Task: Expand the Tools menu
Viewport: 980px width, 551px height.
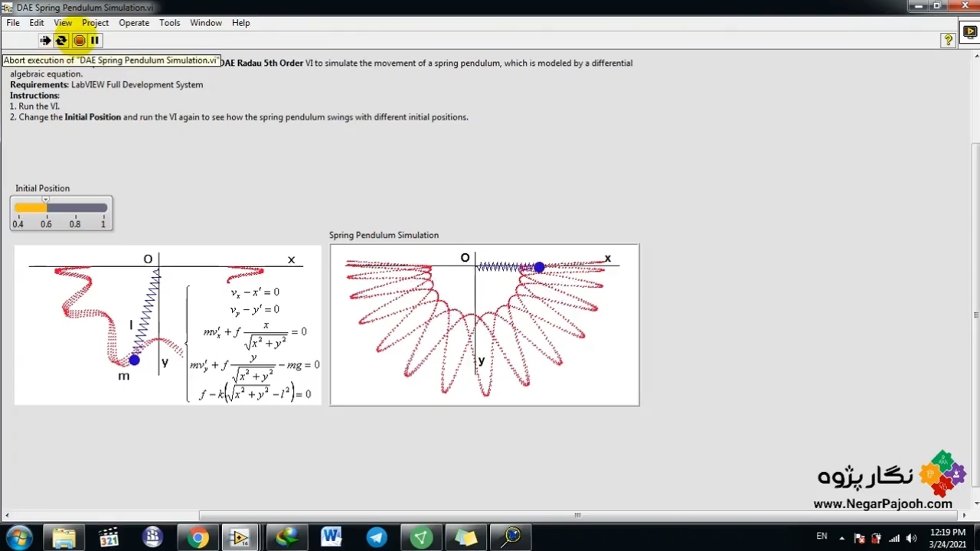Action: 169,23
